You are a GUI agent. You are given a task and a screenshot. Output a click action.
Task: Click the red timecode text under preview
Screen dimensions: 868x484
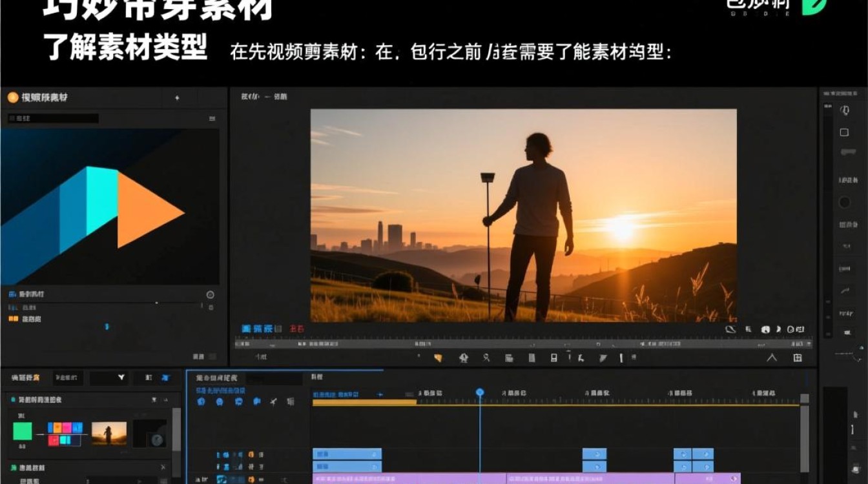click(297, 329)
